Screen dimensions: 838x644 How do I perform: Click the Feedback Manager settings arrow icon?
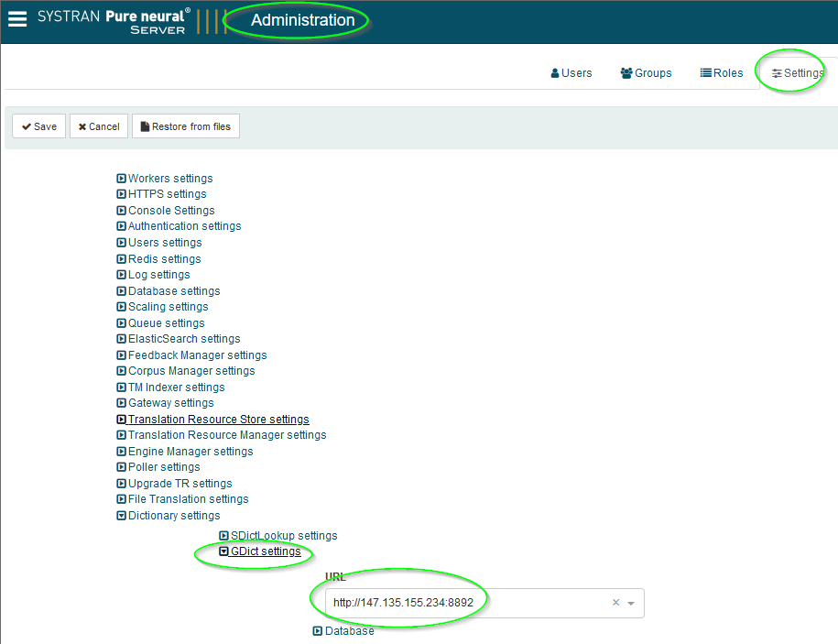coord(121,355)
